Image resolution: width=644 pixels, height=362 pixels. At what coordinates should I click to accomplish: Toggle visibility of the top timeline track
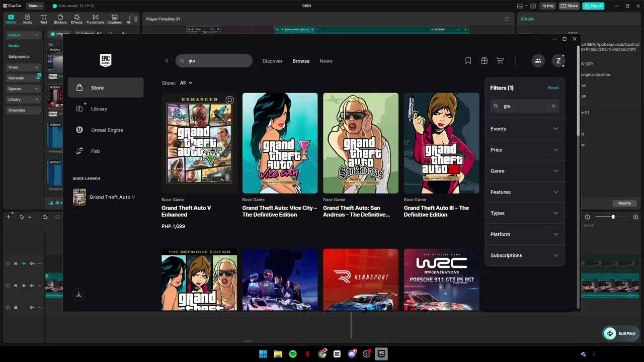[24, 263]
